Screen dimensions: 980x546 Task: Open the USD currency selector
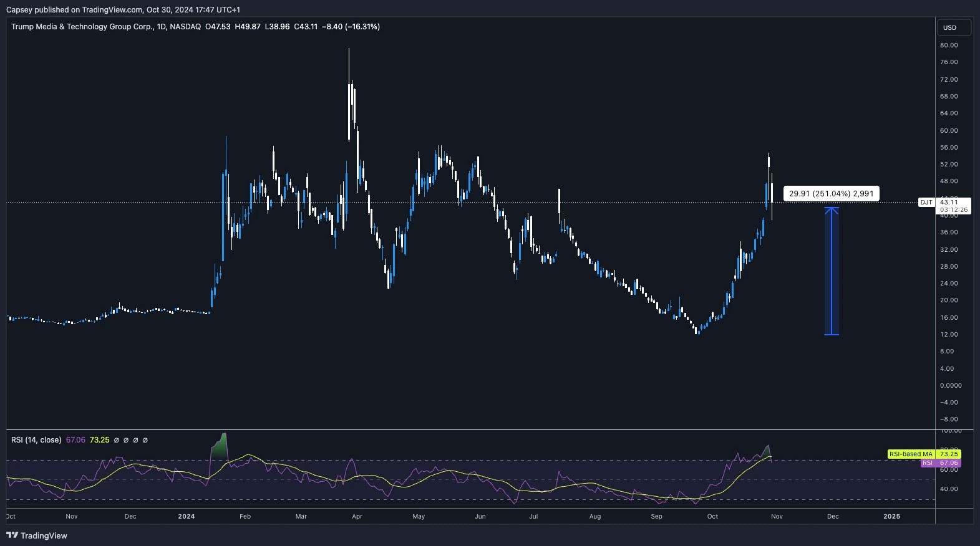[x=954, y=27]
